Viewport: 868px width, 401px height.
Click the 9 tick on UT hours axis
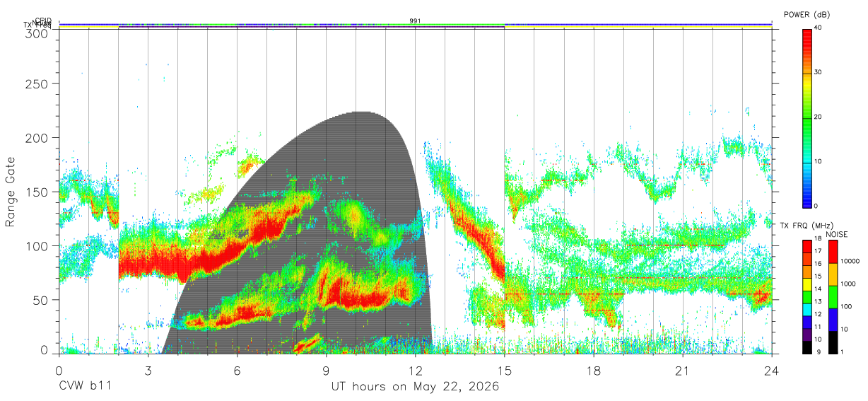click(326, 370)
